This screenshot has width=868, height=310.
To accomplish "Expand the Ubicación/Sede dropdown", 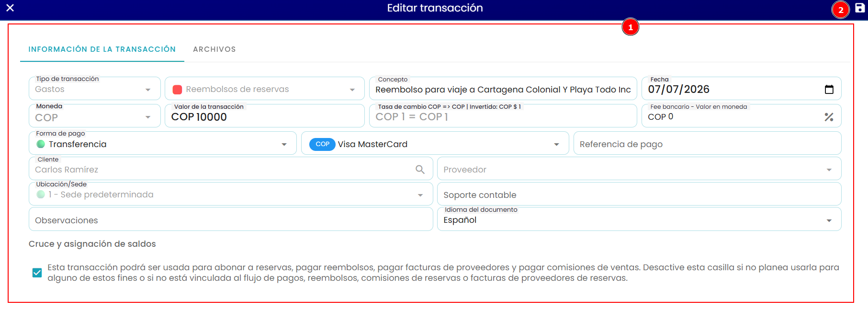I will click(x=231, y=195).
